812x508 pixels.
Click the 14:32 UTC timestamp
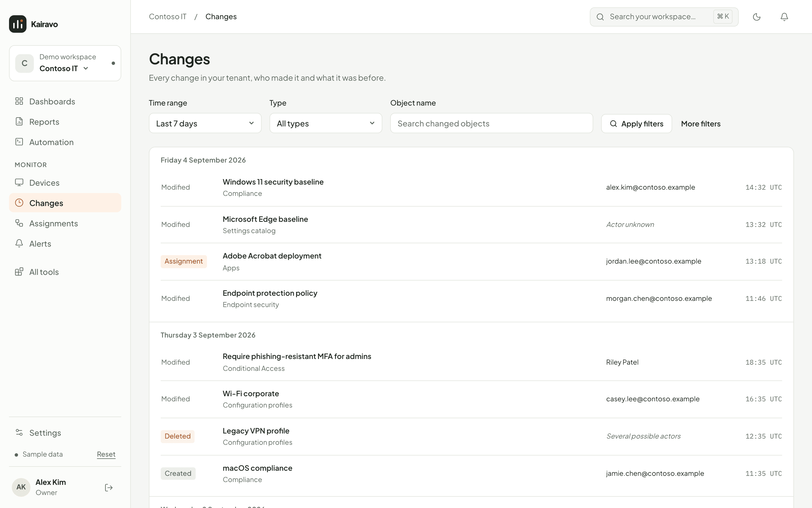pyautogui.click(x=763, y=187)
